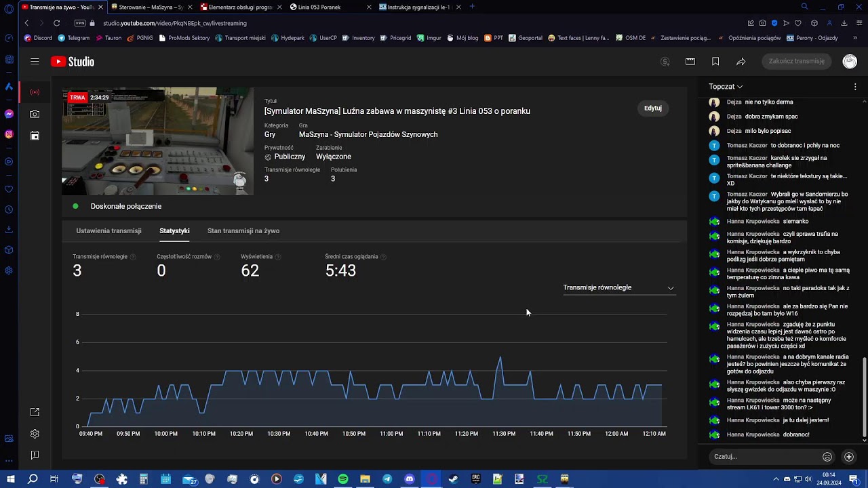
Task: Open the Stan transmisji na żywo tab
Action: [x=243, y=231]
